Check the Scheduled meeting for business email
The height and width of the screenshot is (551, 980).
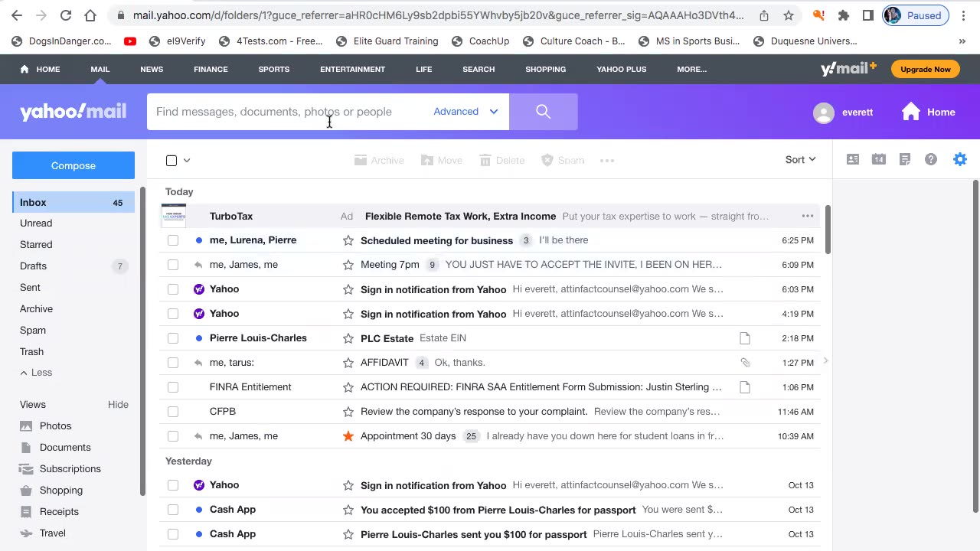173,240
